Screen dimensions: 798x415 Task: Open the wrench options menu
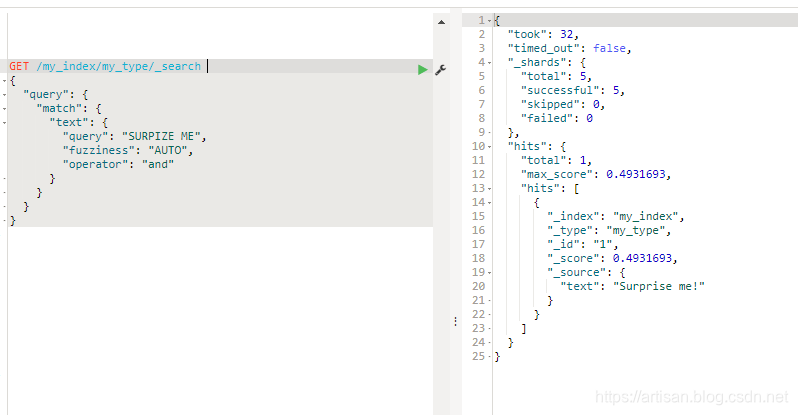pos(441,70)
